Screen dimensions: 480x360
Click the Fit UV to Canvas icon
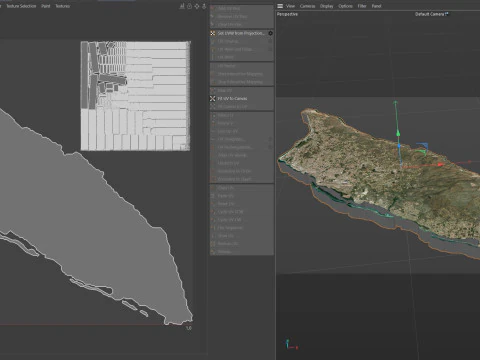213,99
